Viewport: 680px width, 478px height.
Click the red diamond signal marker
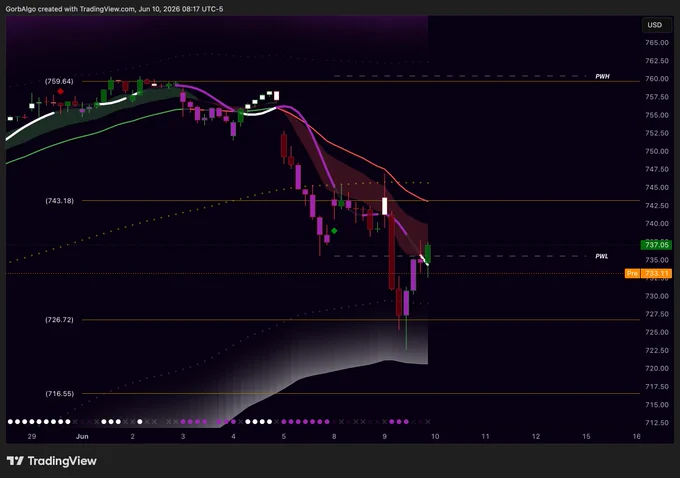pyautogui.click(x=60, y=91)
